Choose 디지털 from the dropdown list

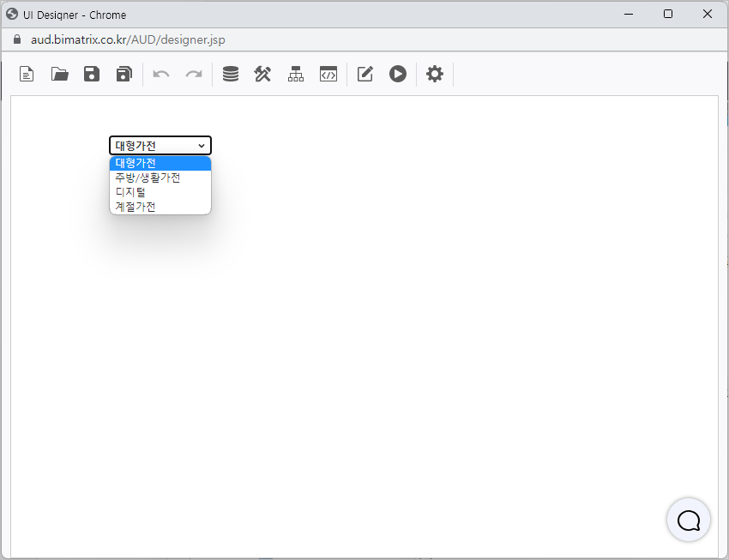[x=160, y=192]
